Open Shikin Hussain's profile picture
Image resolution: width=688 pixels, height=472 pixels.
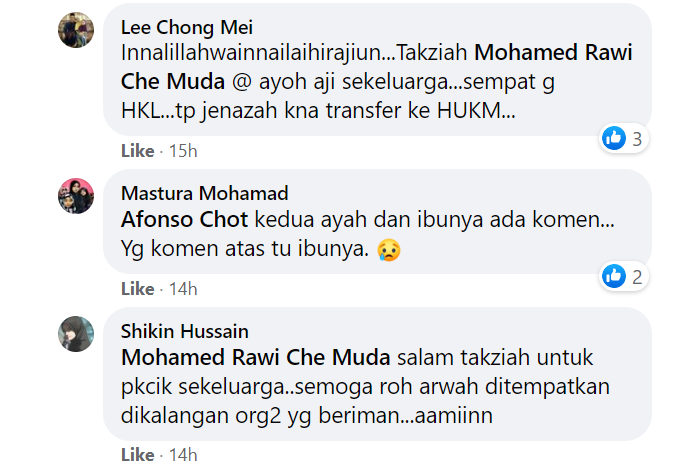pyautogui.click(x=76, y=333)
